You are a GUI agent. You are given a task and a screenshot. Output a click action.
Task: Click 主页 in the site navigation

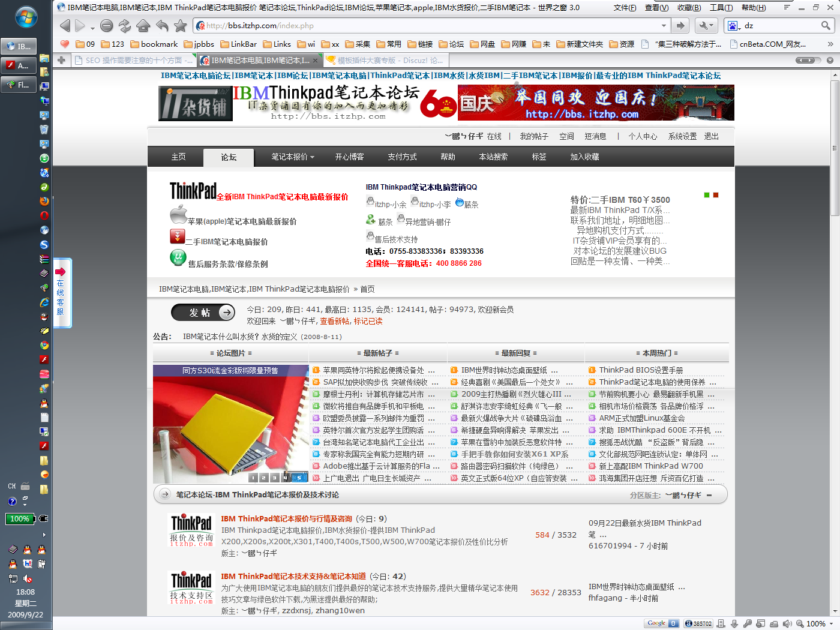click(178, 157)
